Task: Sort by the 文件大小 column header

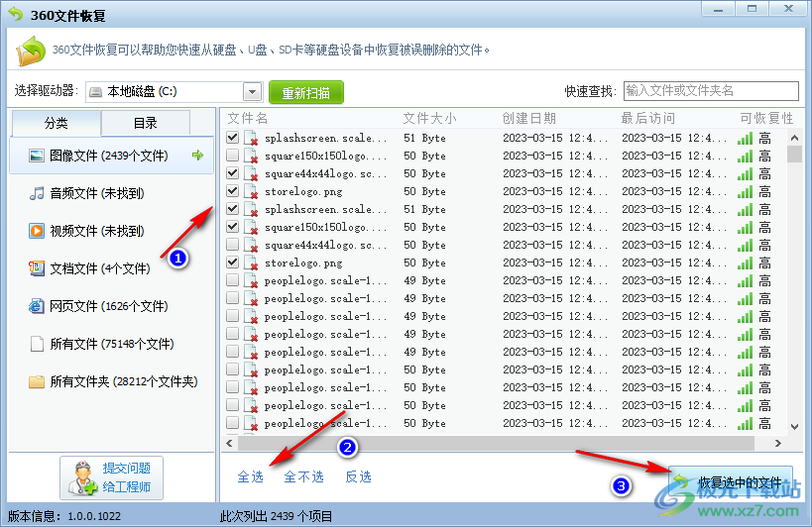Action: tap(430, 119)
